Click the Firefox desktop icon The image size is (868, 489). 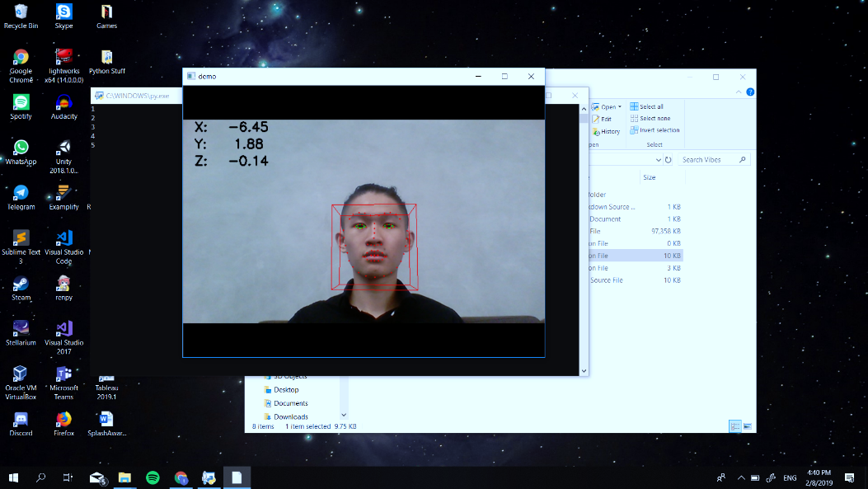click(63, 424)
